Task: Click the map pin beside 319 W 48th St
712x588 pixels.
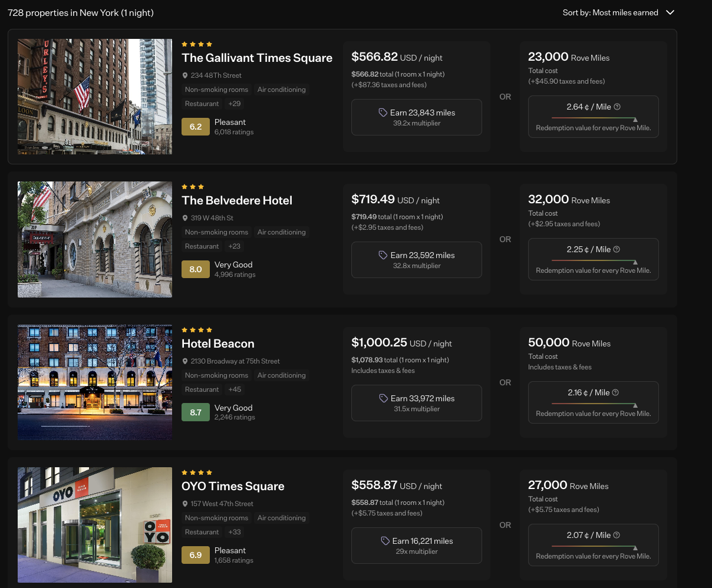Action: point(185,218)
